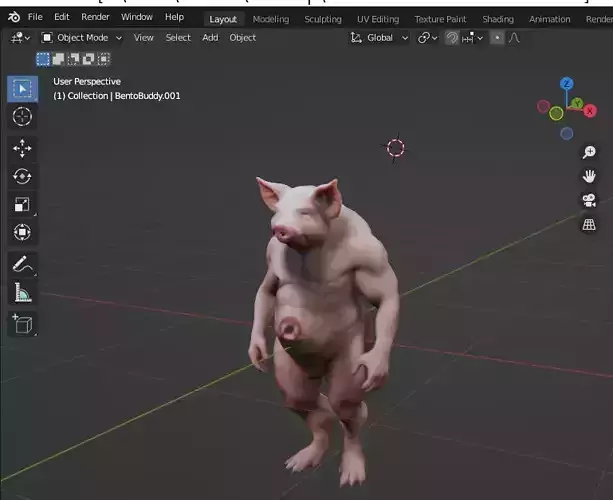The width and height of the screenshot is (613, 500).
Task: Switch to the Layout workspace tab
Action: pos(223,19)
